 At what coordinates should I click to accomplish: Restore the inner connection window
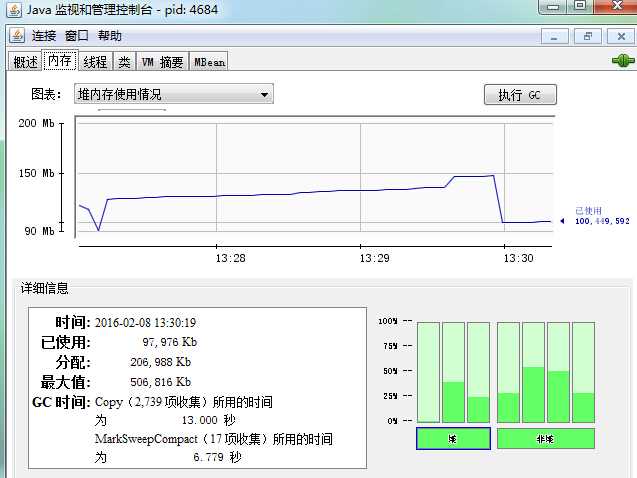click(587, 37)
